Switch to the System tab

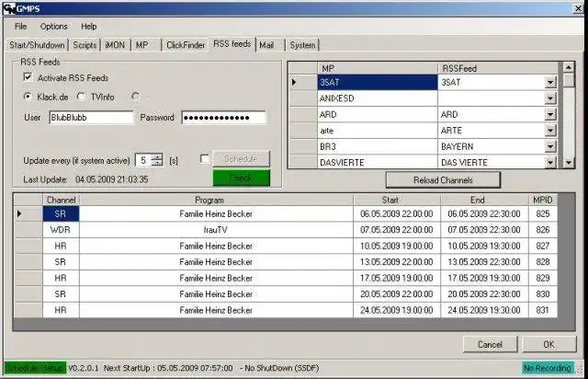[x=302, y=45]
